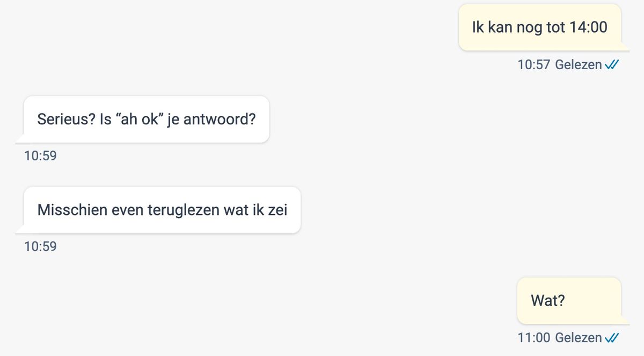Select the "Ik kan nog tot 14:00" message bubble
644x356 pixels.
point(540,27)
